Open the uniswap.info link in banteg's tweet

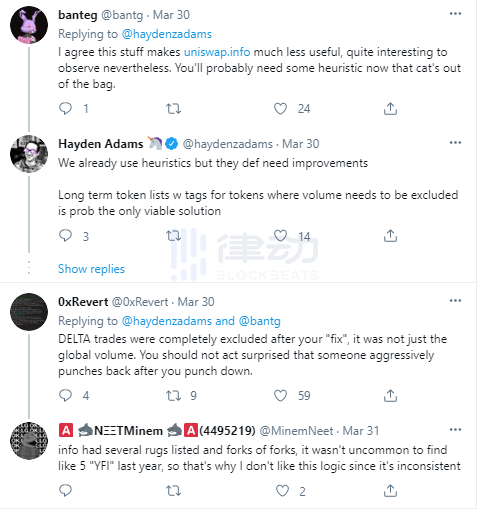217,52
